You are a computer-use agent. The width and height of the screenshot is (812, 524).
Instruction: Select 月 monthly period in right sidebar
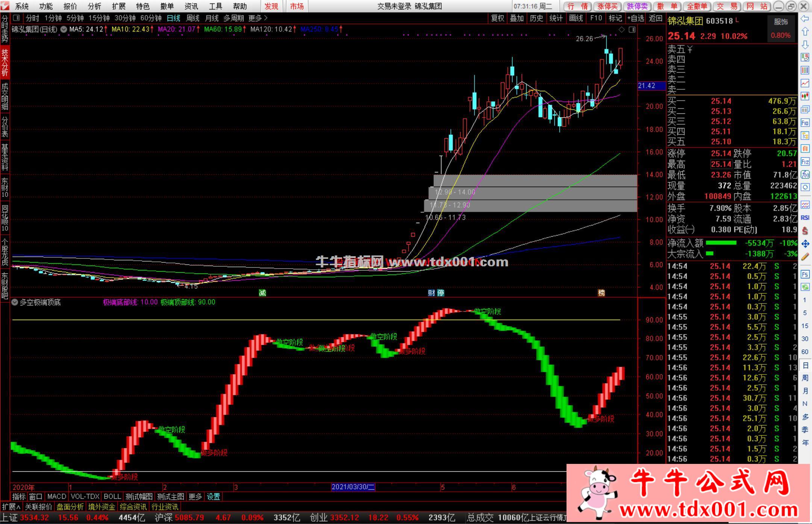(x=805, y=391)
